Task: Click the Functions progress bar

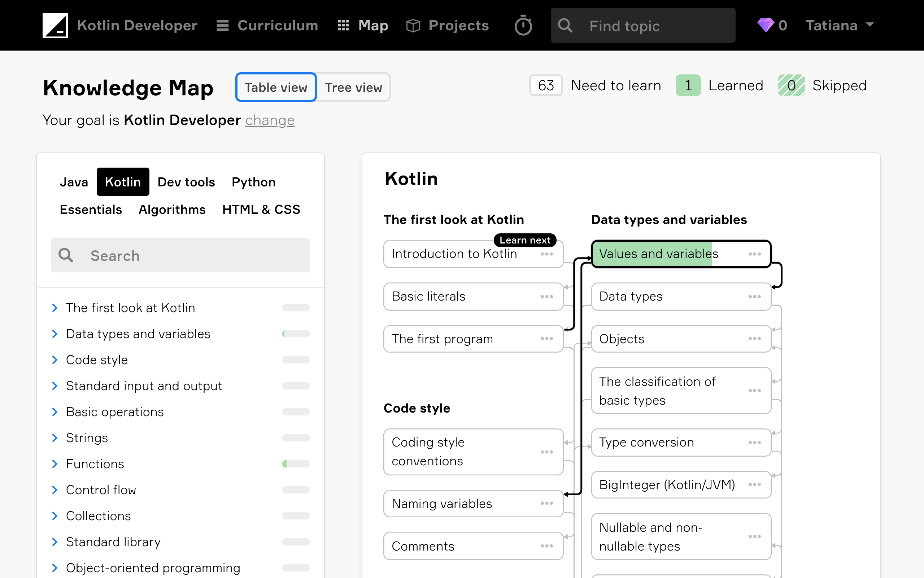Action: click(x=296, y=464)
